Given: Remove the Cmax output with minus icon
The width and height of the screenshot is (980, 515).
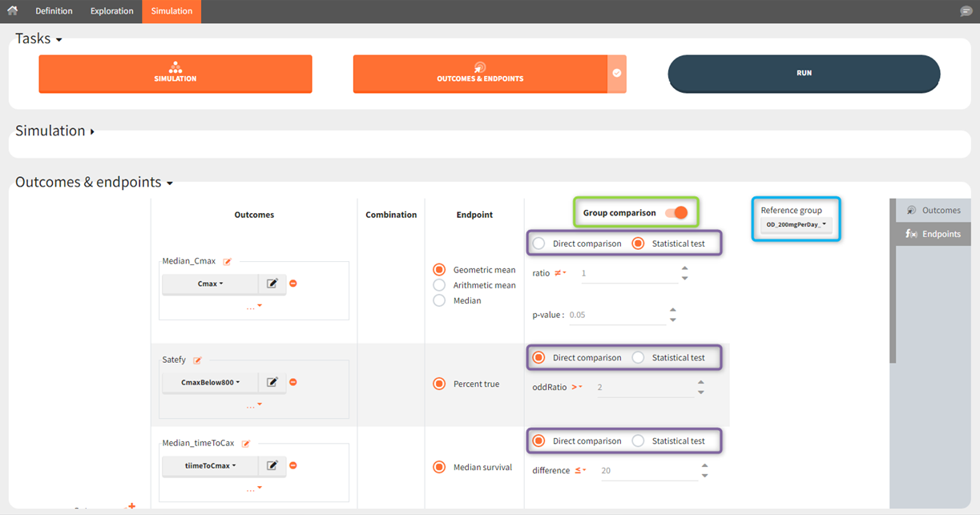Looking at the screenshot, I should 293,284.
